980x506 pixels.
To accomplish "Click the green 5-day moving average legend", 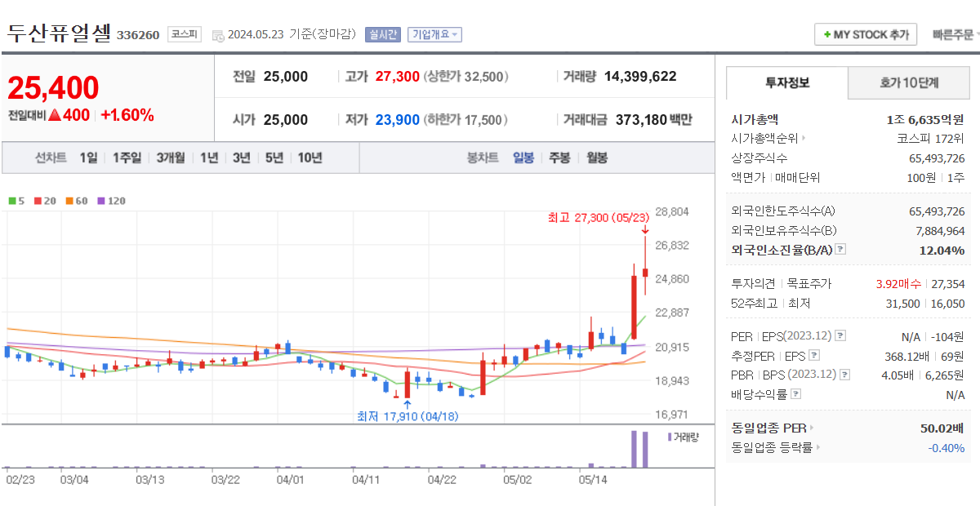I will tap(16, 201).
